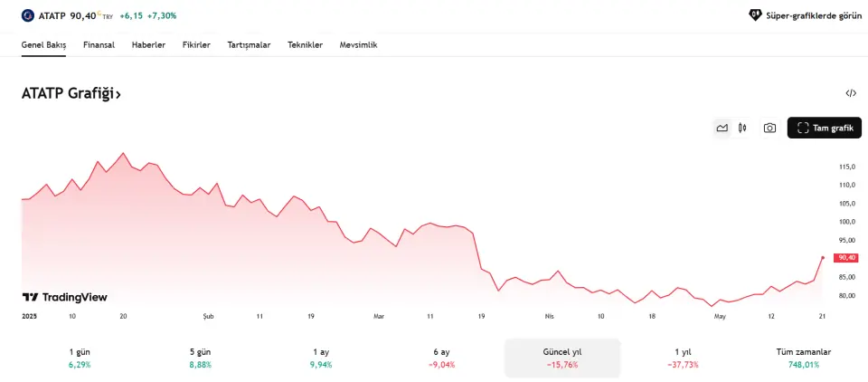Click the 6,29% one-day return value

pyautogui.click(x=80, y=365)
